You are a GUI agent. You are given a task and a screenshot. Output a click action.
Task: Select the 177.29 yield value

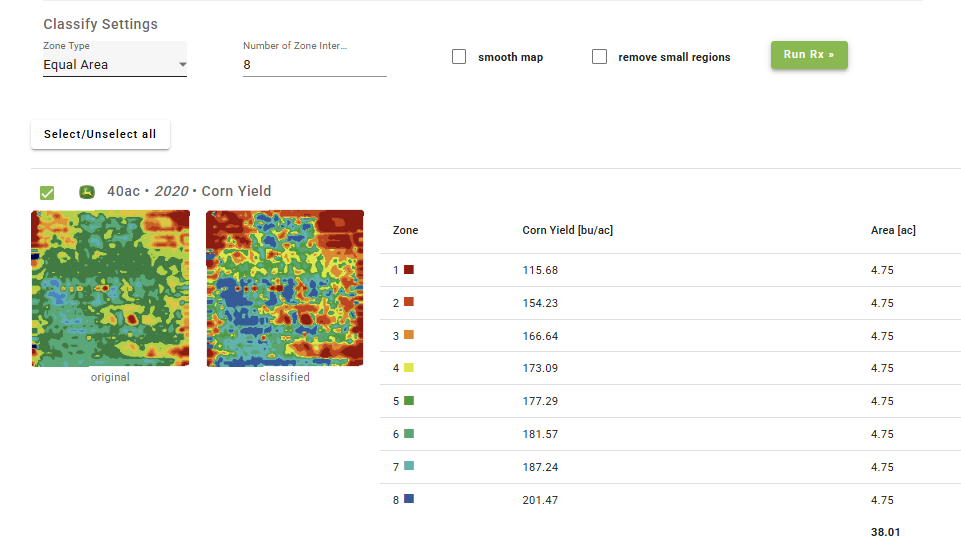(x=540, y=401)
